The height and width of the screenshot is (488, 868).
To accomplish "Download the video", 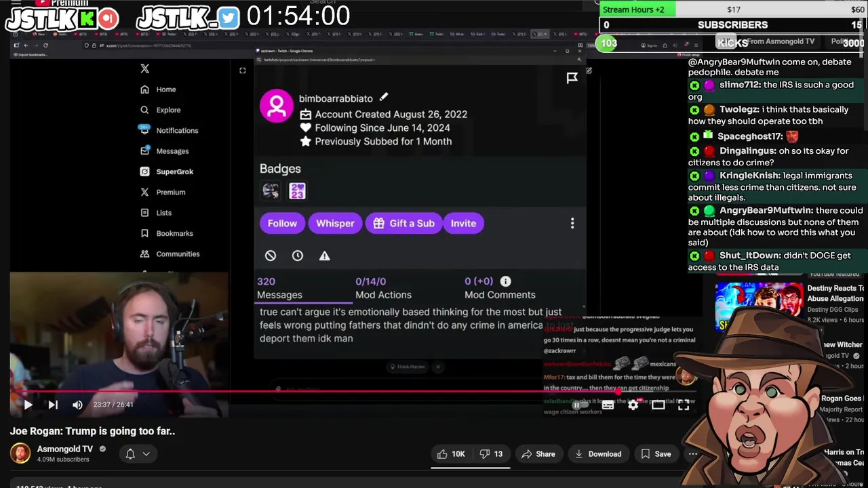I will (597, 454).
